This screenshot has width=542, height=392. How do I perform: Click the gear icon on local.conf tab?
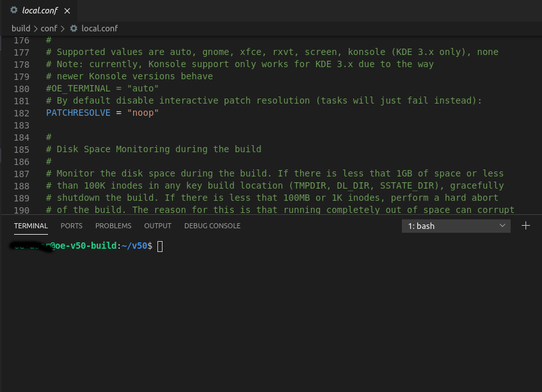pos(14,10)
